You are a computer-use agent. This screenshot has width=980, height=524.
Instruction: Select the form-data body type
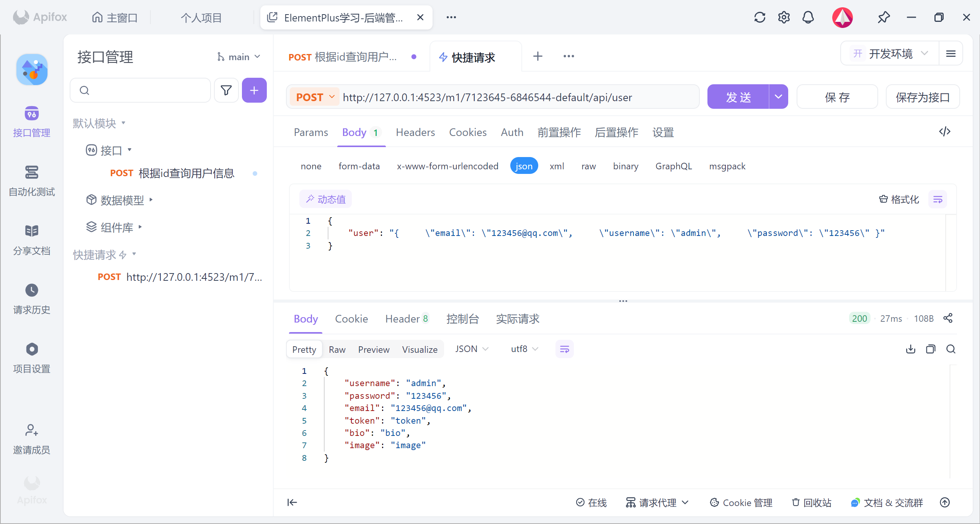click(359, 166)
